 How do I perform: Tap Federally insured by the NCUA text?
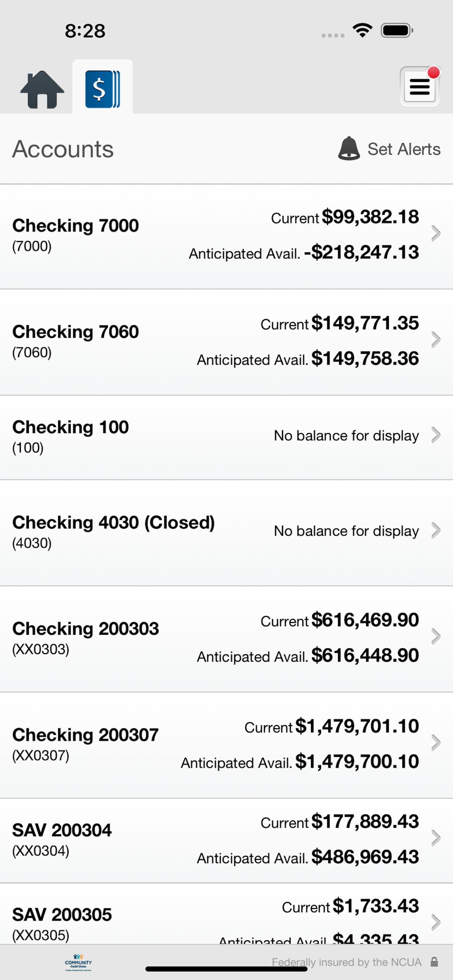tap(346, 962)
